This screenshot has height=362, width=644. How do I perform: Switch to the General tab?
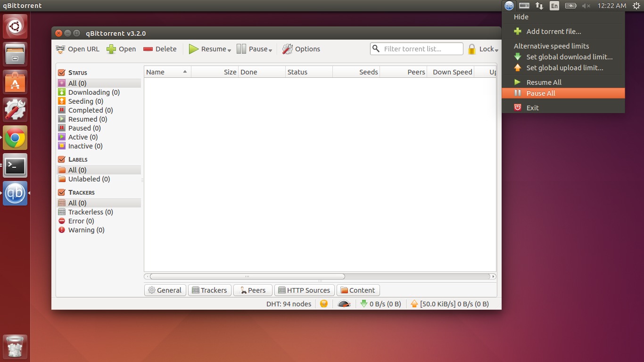[165, 290]
